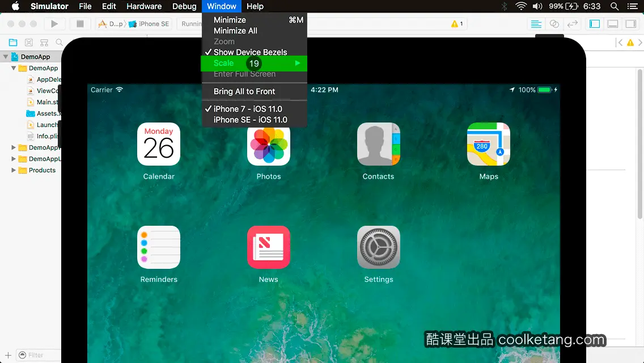Select the Project navigator folder icon
This screenshot has width=644, height=363.
pyautogui.click(x=13, y=43)
